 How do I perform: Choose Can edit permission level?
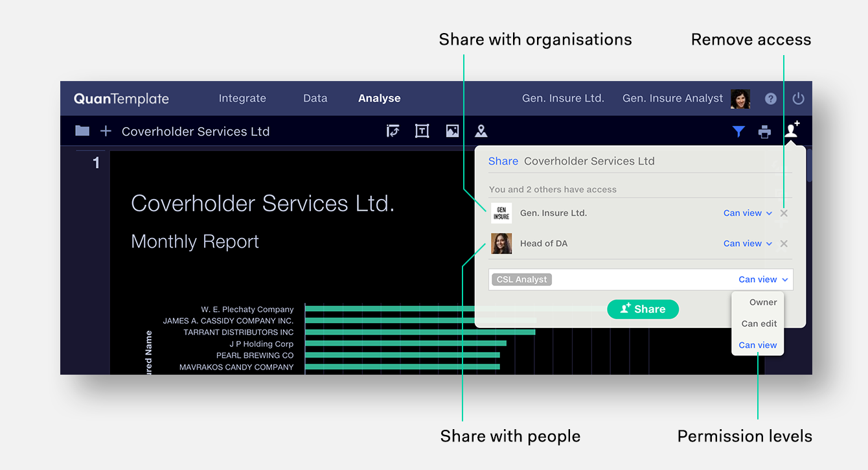[x=758, y=323]
